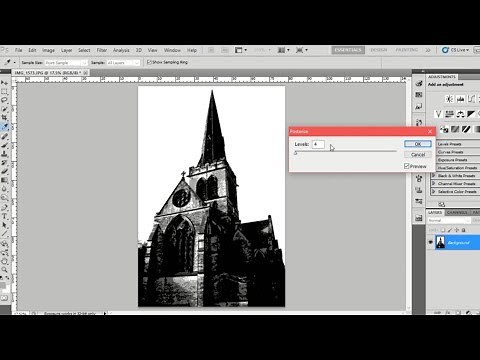Select the Dodge tool
The height and width of the screenshot is (360, 480).
point(4,198)
